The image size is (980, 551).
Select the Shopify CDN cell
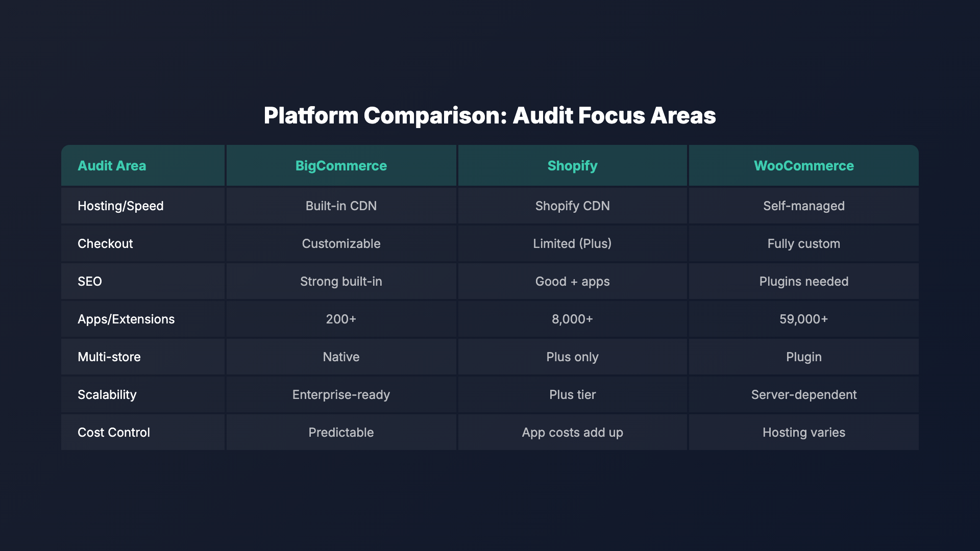click(572, 206)
